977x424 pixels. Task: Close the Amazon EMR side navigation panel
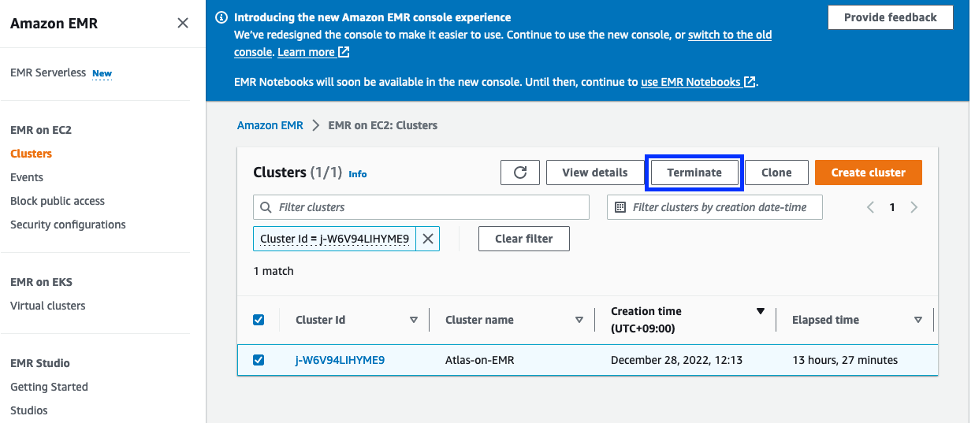[x=182, y=23]
